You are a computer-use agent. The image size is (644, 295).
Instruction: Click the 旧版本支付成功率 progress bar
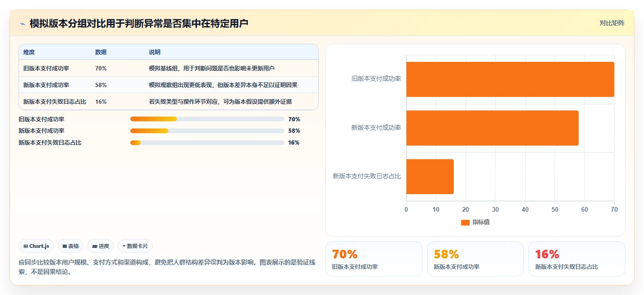[207, 119]
